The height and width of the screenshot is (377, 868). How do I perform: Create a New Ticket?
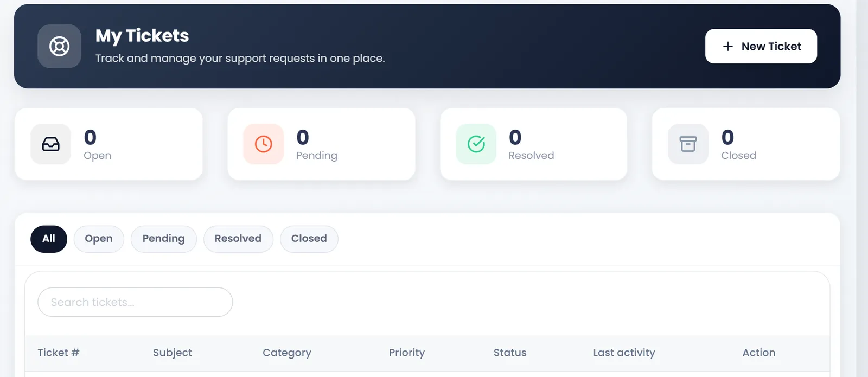761,46
